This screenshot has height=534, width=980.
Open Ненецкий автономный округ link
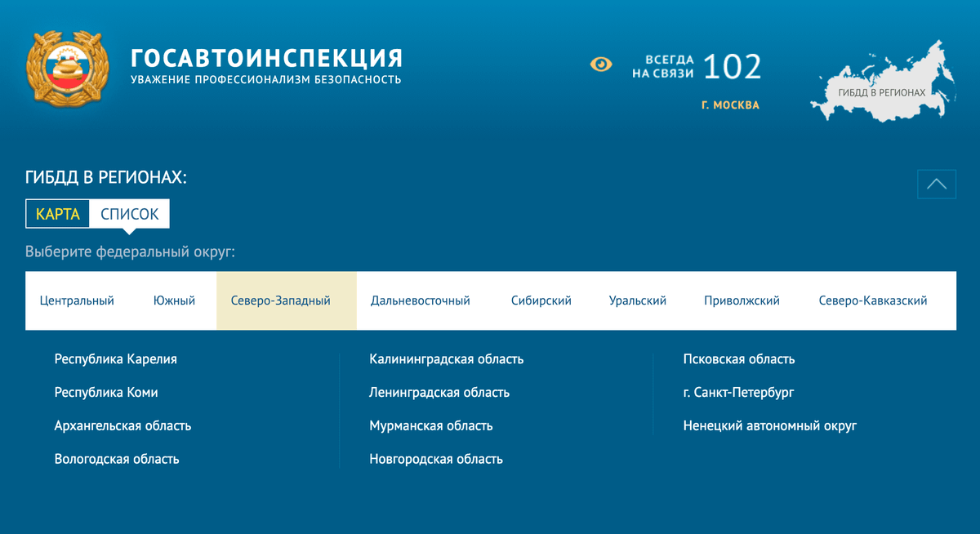point(769,426)
